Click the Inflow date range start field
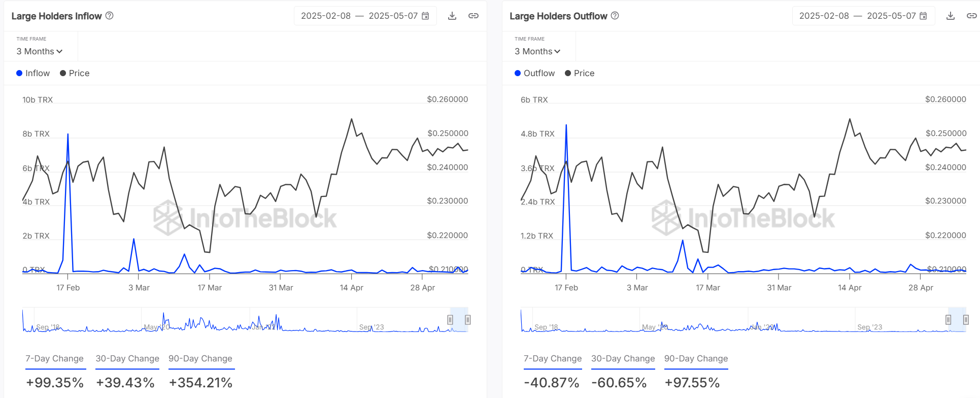The height and width of the screenshot is (398, 980). tap(326, 16)
